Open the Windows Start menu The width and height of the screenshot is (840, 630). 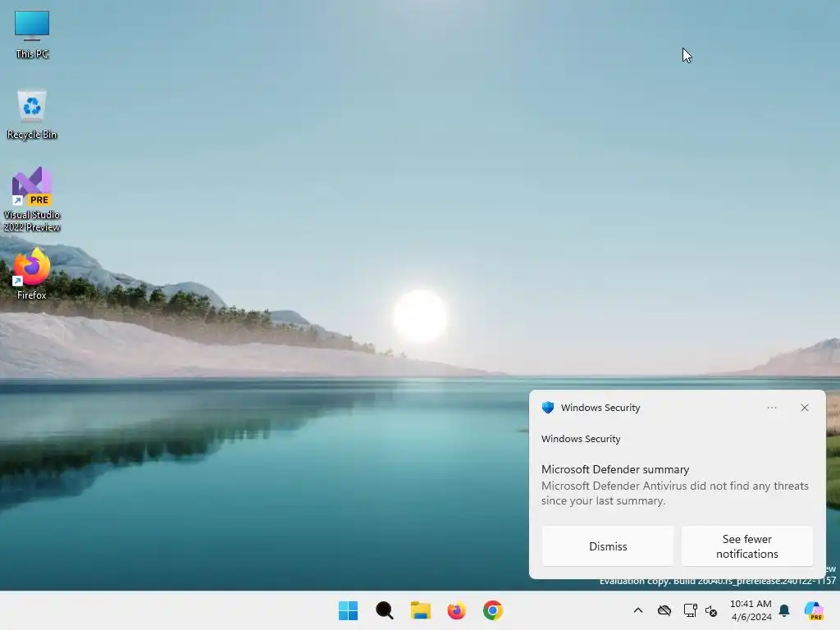click(x=348, y=610)
